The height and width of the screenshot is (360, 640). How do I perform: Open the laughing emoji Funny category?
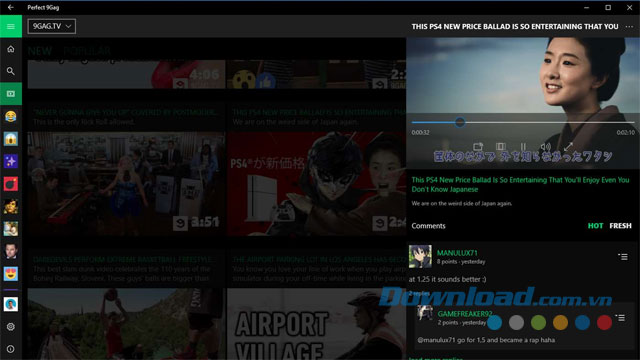pyautogui.click(x=11, y=116)
